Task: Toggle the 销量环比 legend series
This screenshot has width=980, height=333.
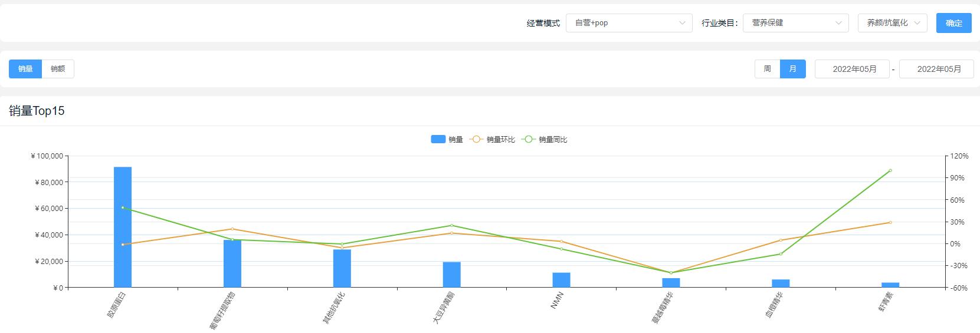Action: point(492,140)
